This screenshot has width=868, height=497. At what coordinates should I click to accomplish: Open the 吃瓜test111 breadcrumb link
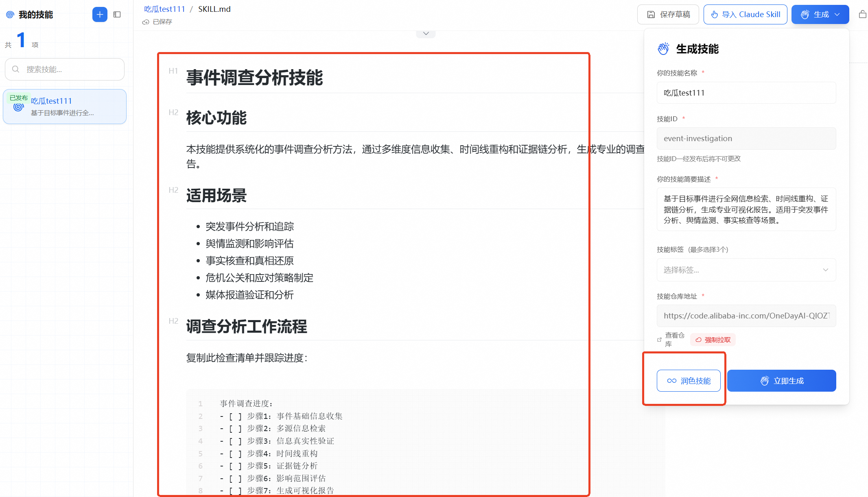[164, 9]
